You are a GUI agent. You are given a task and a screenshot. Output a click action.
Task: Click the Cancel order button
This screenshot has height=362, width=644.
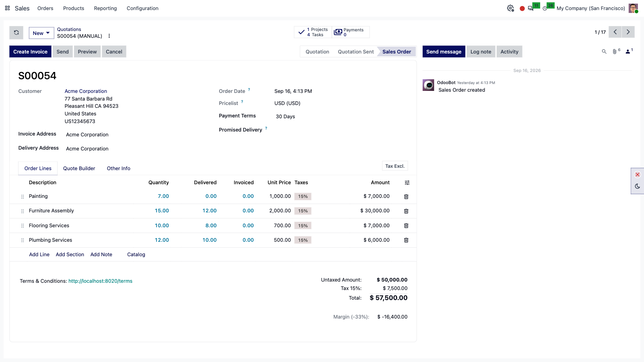[x=114, y=51]
